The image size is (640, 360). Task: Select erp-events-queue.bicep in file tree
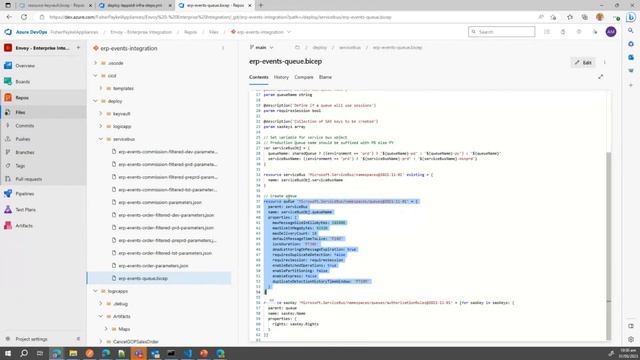(143, 278)
